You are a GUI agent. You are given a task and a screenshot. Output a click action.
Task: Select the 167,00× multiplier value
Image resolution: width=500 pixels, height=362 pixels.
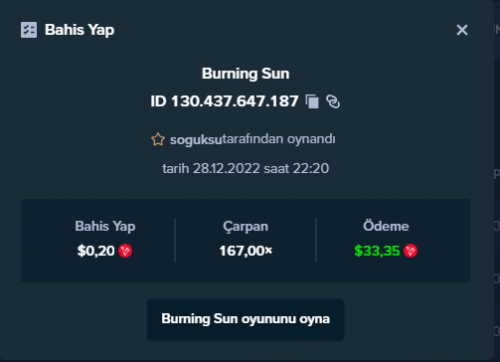tap(246, 251)
